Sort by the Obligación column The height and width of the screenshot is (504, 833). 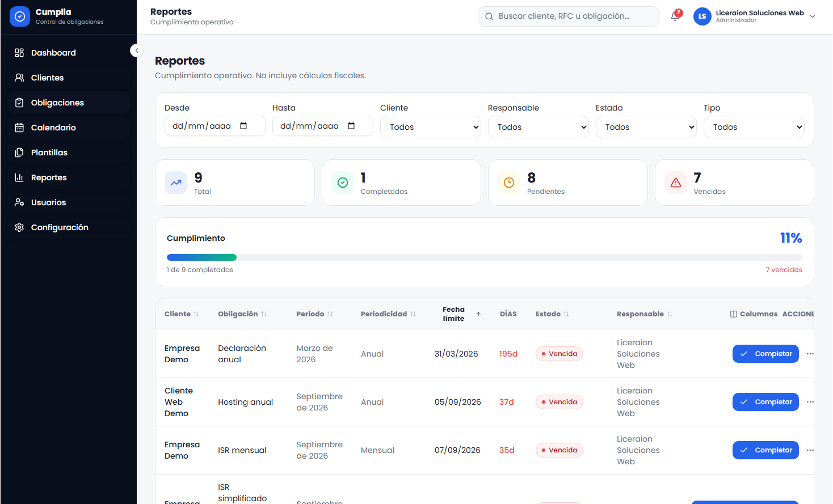[x=242, y=314]
